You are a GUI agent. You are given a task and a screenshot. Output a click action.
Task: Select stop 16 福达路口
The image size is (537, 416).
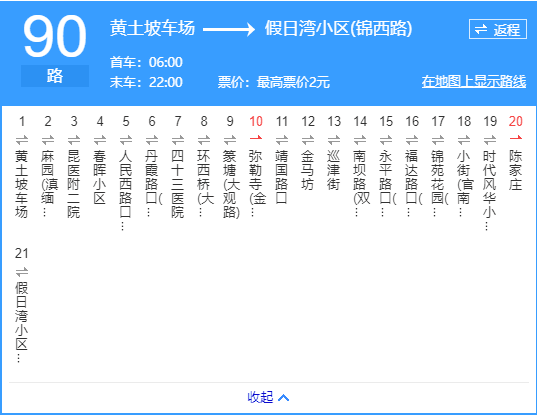[413, 183]
